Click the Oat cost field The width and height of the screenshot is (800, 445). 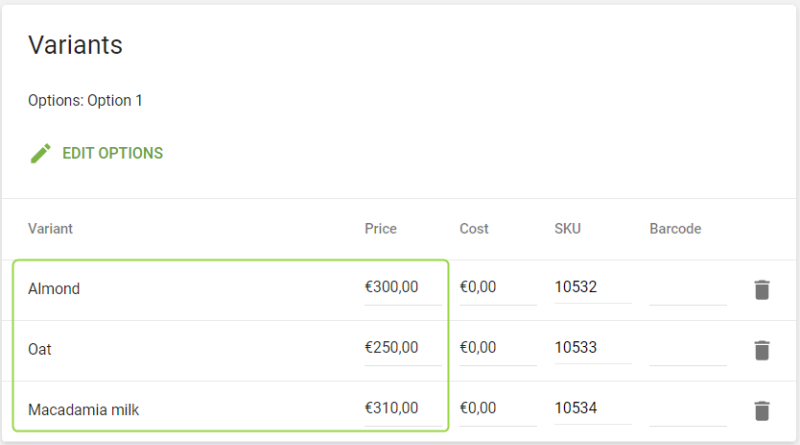point(497,348)
